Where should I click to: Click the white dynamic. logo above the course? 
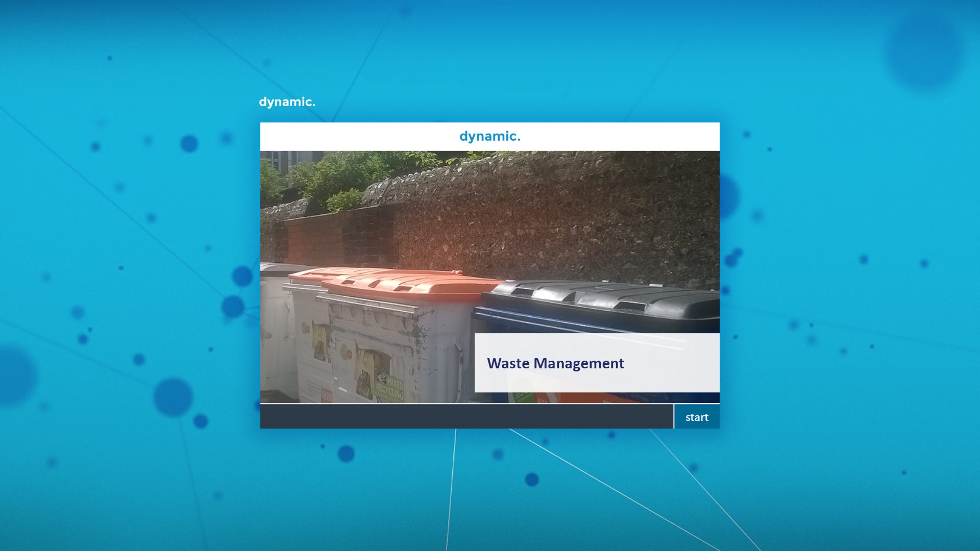click(x=287, y=102)
